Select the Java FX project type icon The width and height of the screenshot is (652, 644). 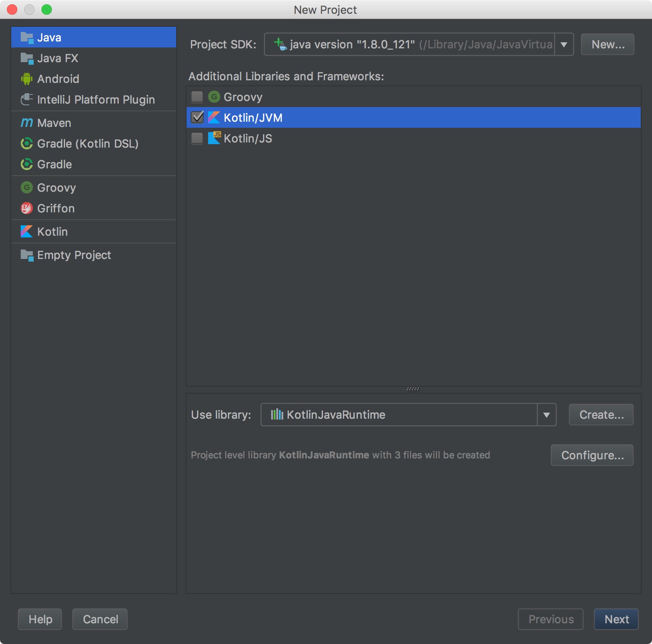(27, 58)
